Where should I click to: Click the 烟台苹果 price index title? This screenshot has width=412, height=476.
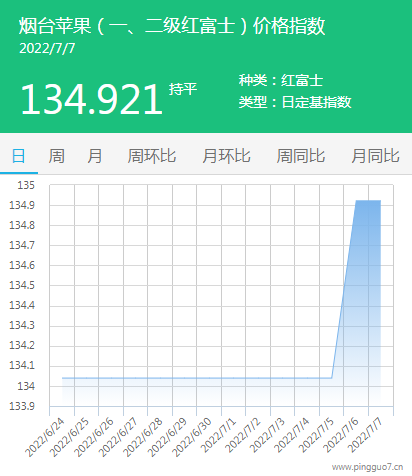pos(172,26)
